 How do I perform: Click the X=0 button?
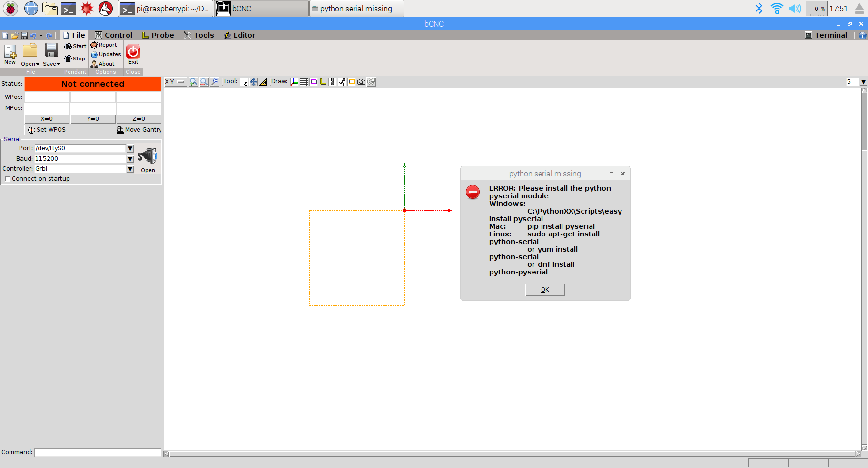(x=47, y=119)
